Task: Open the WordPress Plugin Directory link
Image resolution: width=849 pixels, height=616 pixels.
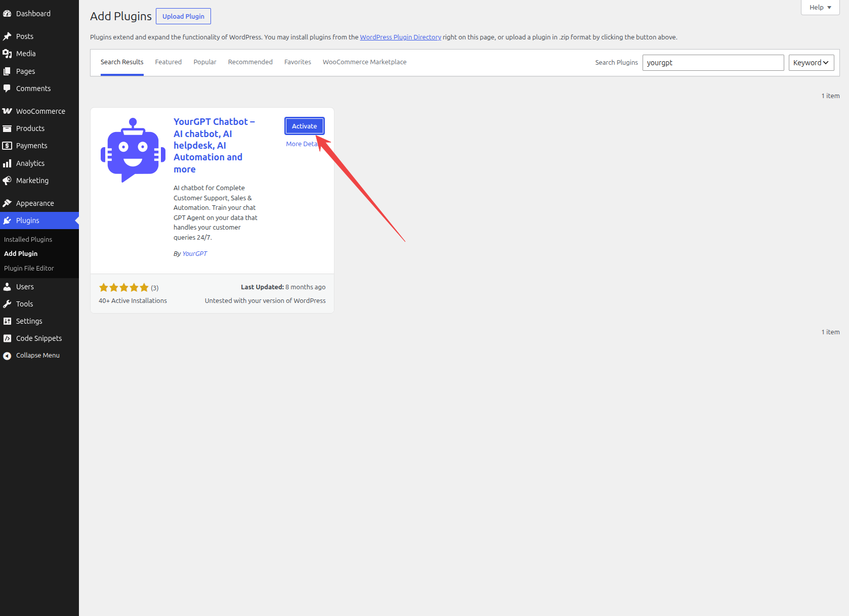Action: [401, 37]
